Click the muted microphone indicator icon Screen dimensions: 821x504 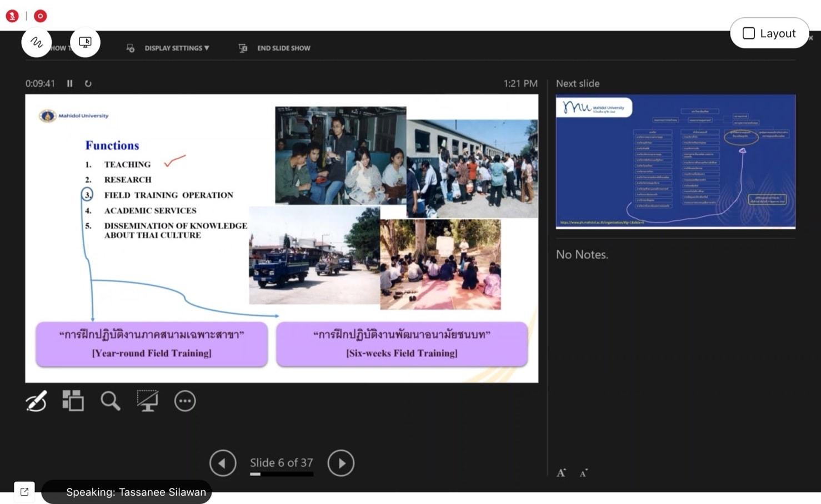pos(12,16)
